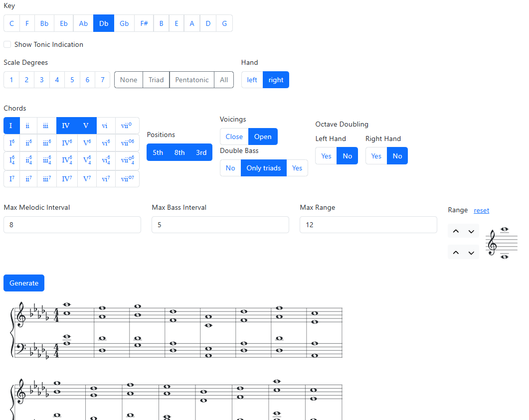Select the Pentatonic scale degrees preset
Image resolution: width=529 pixels, height=420 pixels.
coord(192,80)
